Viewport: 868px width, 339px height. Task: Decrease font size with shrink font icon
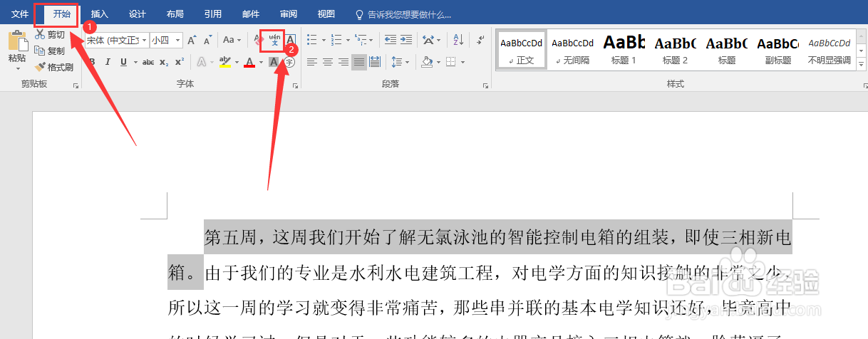click(207, 40)
